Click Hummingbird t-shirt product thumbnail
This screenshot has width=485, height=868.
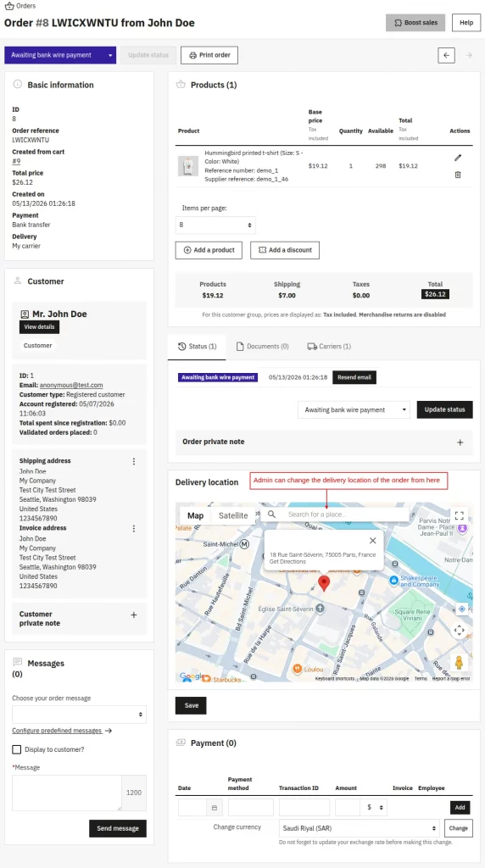187,166
